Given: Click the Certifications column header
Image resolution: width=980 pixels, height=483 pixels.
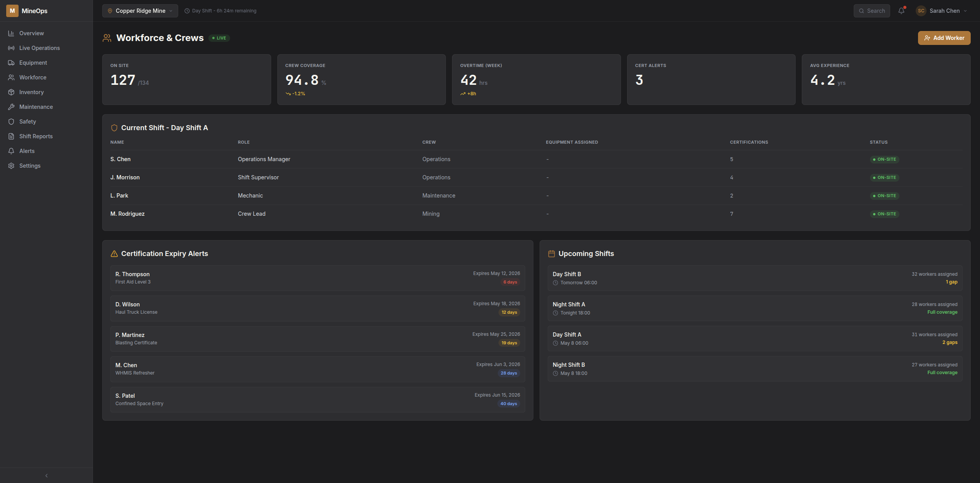Looking at the screenshot, I should click(749, 142).
